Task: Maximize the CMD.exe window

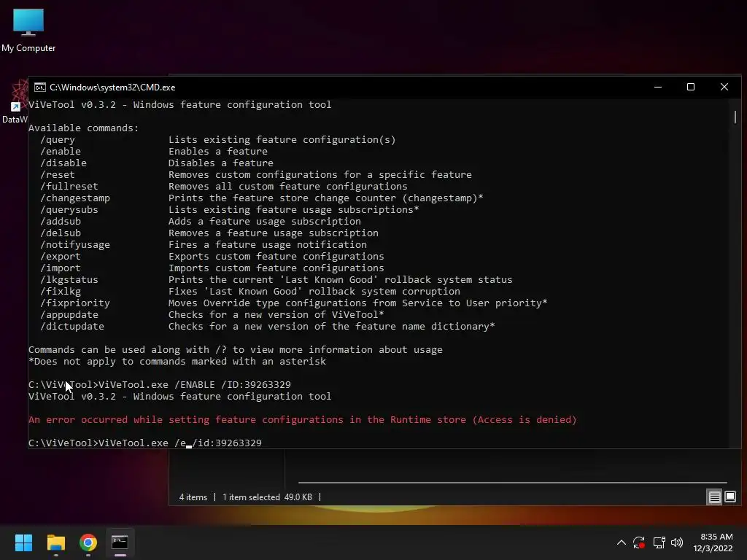Action: click(691, 87)
